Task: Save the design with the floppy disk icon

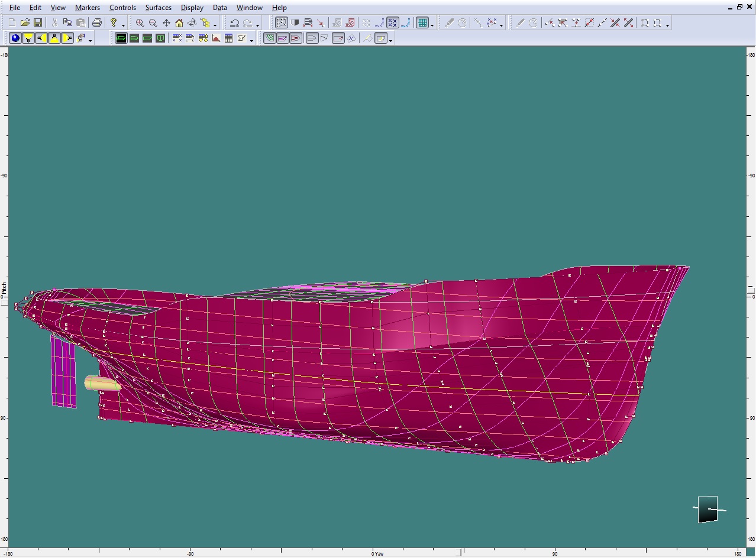Action: point(38,23)
